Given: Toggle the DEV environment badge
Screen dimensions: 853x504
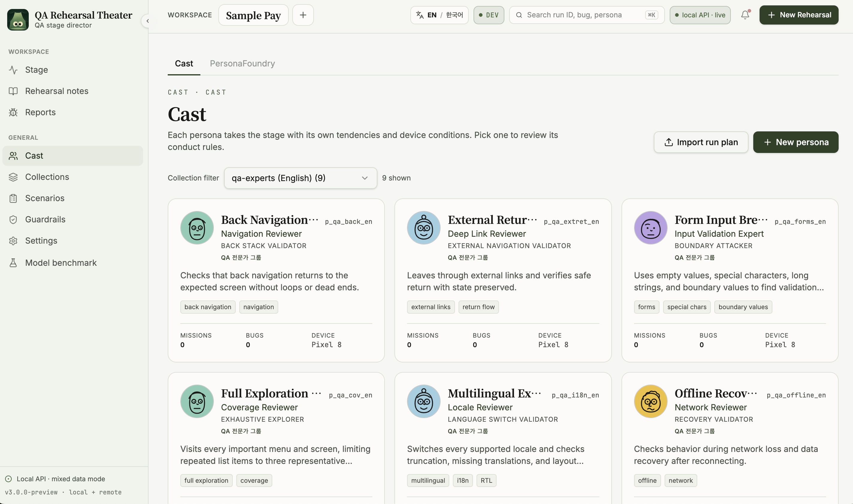Looking at the screenshot, I should (x=489, y=15).
